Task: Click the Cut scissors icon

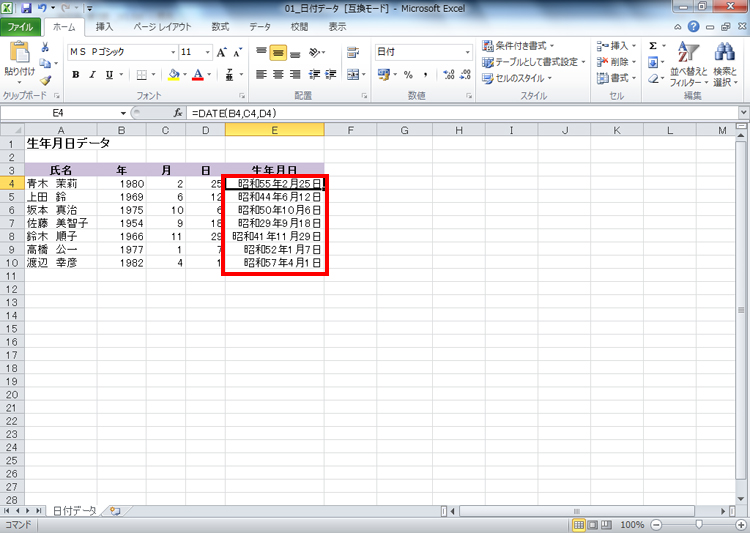Action: [45, 47]
